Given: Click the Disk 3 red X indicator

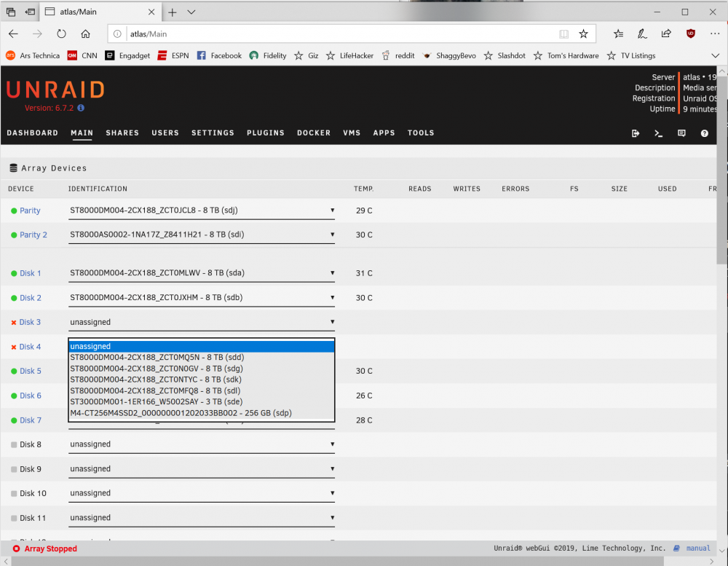Looking at the screenshot, I should (13, 323).
